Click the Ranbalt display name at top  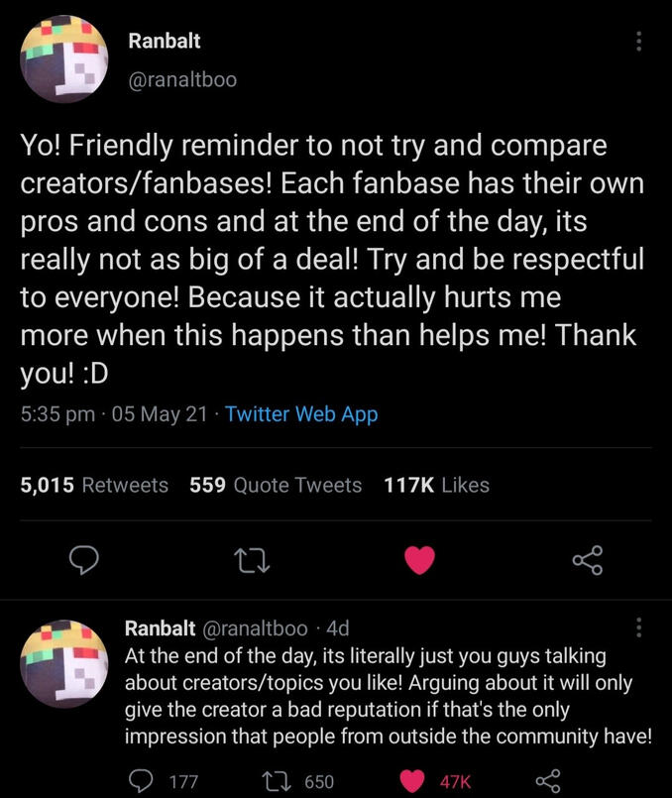(165, 42)
